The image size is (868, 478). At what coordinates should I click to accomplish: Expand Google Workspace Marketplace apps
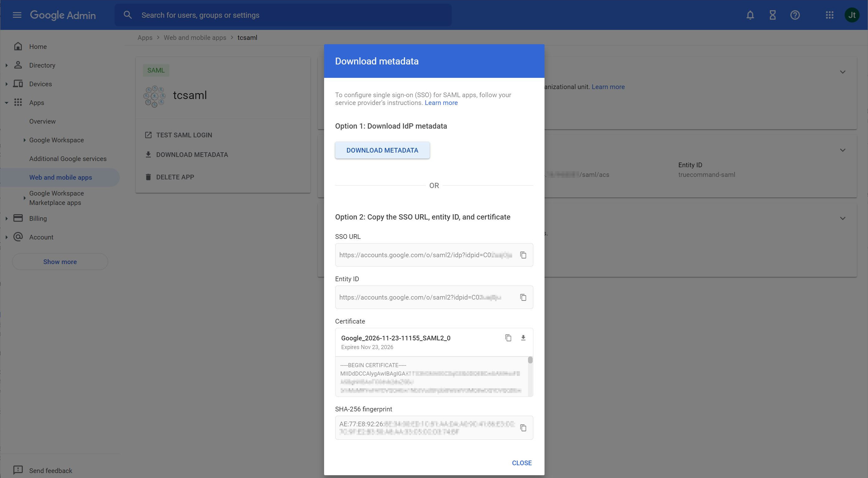[x=24, y=198]
